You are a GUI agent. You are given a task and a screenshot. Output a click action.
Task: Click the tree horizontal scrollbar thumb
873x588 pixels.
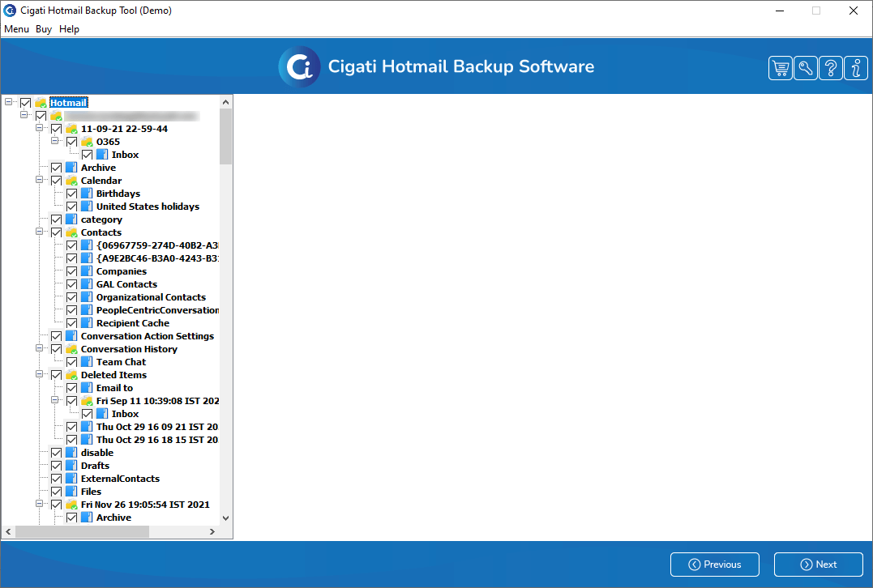coord(83,532)
